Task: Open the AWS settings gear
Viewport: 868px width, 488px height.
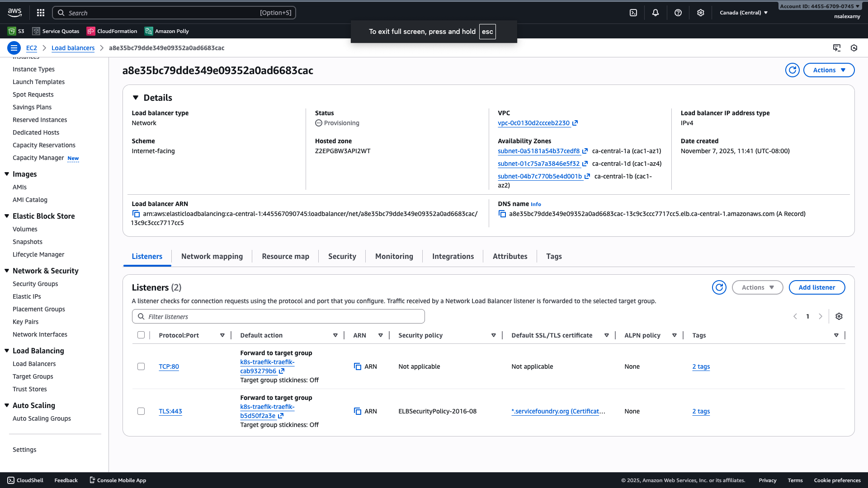Action: coord(700,13)
